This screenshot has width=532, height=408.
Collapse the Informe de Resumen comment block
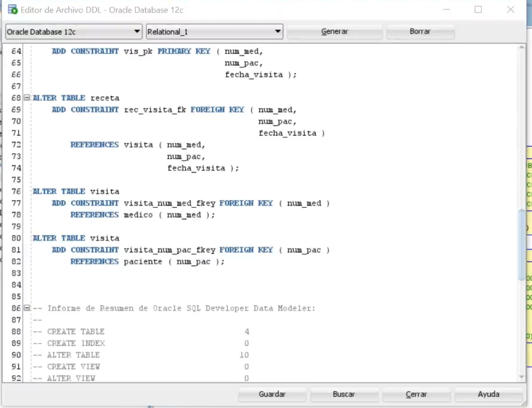[x=27, y=308]
